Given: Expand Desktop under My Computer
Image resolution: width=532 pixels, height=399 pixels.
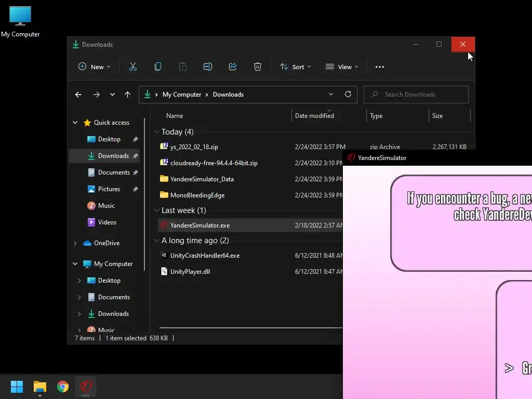Looking at the screenshot, I should 79,281.
